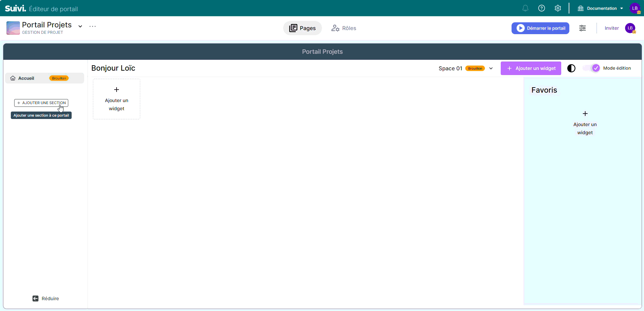Viewport: 644px width, 311px height.
Task: Open the Space 01 dropdown
Action: pos(491,68)
